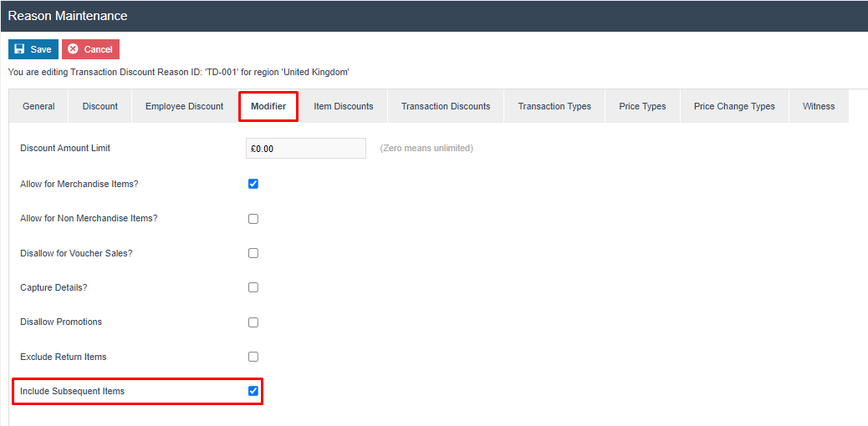Click the 'Disallow for Voucher Sales?' label
This screenshot has width=868, height=426.
coord(76,253)
